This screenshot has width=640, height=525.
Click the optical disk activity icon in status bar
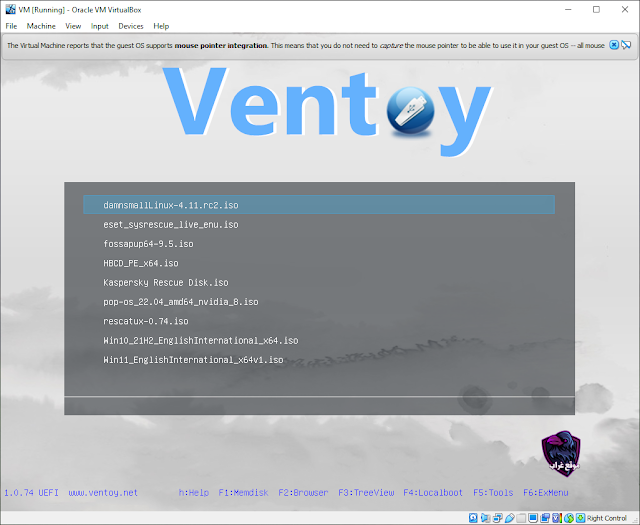tap(473, 518)
